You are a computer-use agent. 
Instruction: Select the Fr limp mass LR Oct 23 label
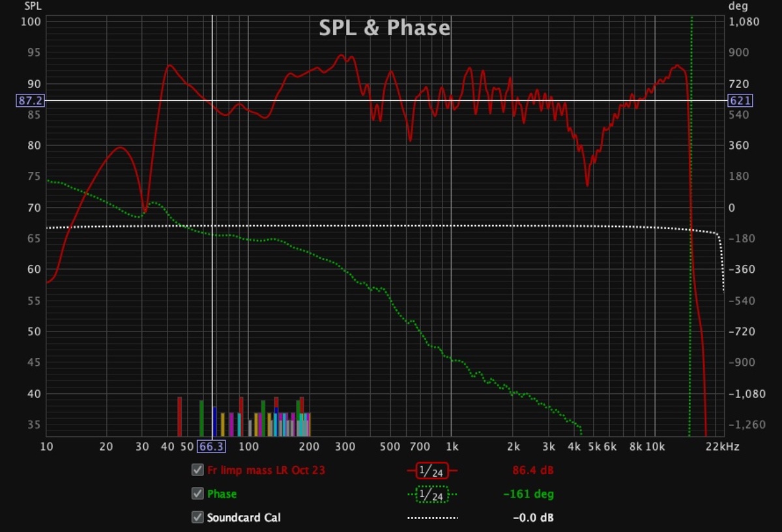(x=266, y=470)
